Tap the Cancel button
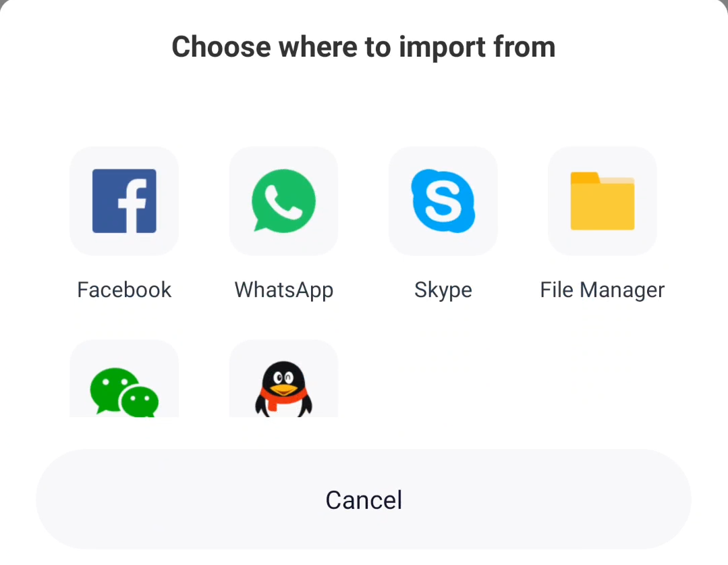 click(364, 500)
